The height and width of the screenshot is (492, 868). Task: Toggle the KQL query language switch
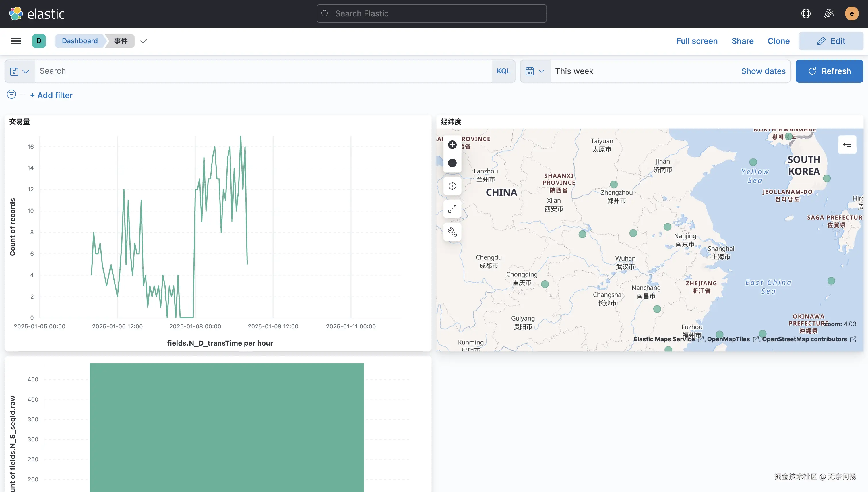(503, 71)
